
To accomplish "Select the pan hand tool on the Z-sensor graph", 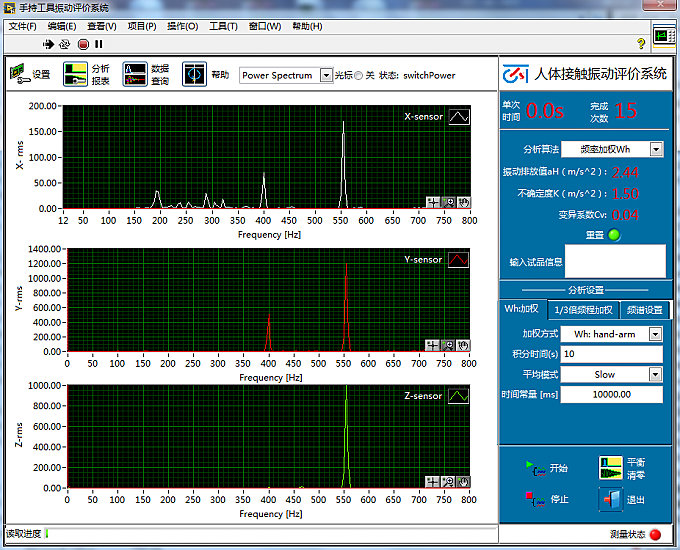I will coord(464,481).
